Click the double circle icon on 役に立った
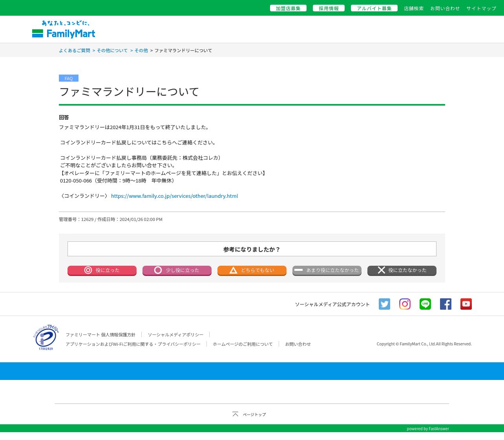 tap(88, 270)
